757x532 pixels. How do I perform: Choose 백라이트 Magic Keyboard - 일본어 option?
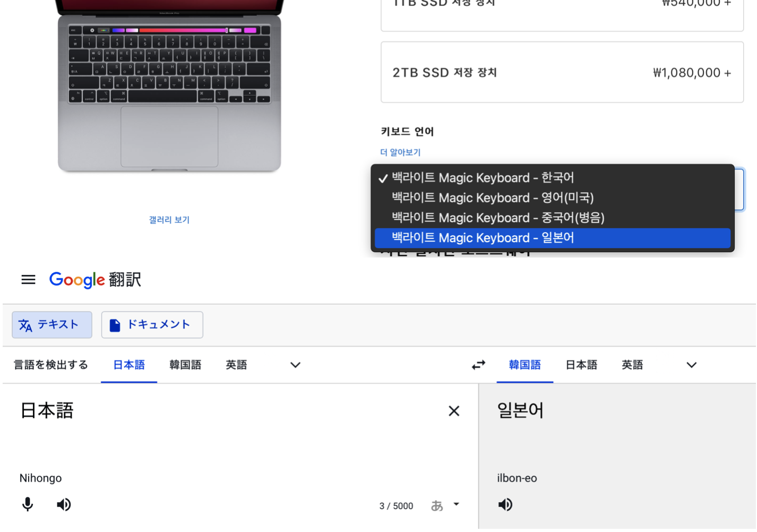point(553,238)
